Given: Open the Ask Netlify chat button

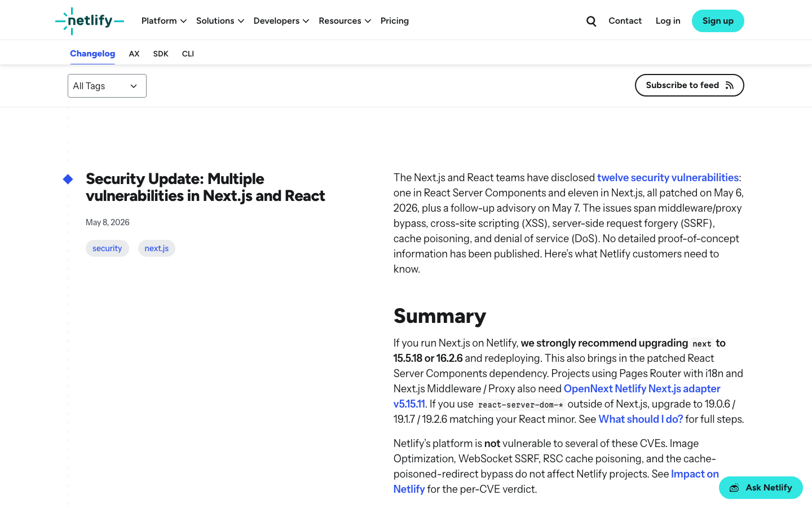Looking at the screenshot, I should pos(761,488).
